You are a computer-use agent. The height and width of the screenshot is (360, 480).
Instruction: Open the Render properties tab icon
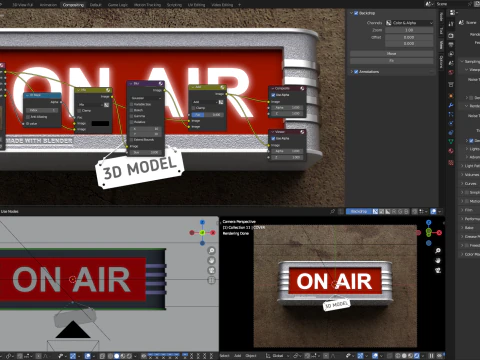(x=451, y=35)
